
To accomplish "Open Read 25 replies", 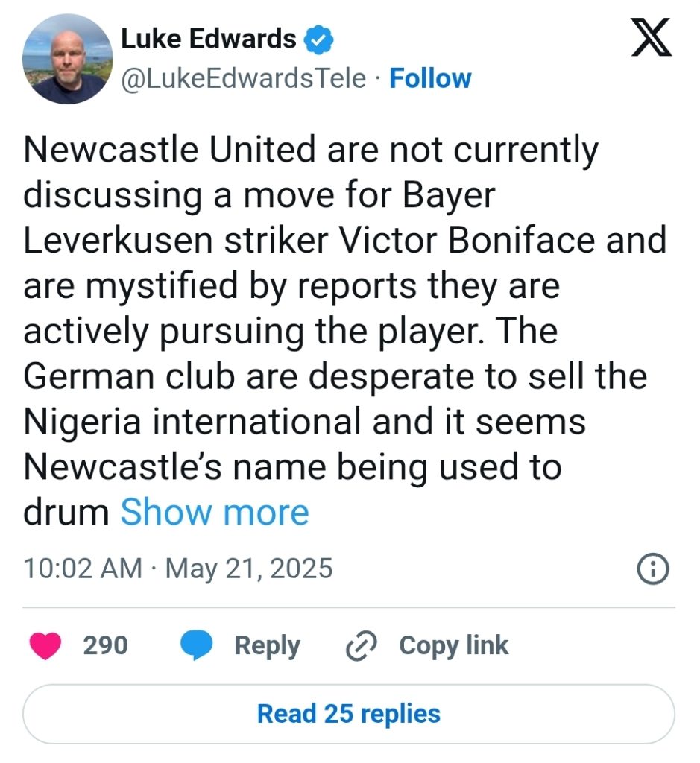I will [x=349, y=714].
